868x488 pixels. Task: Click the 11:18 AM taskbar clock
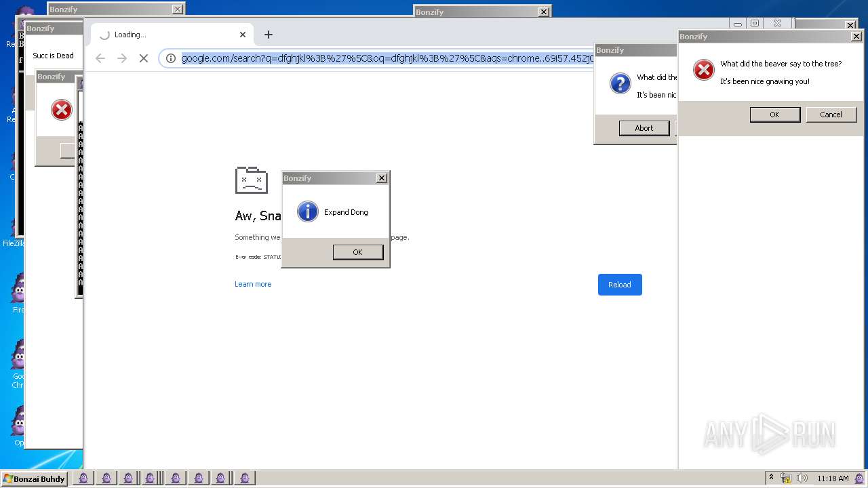click(833, 479)
